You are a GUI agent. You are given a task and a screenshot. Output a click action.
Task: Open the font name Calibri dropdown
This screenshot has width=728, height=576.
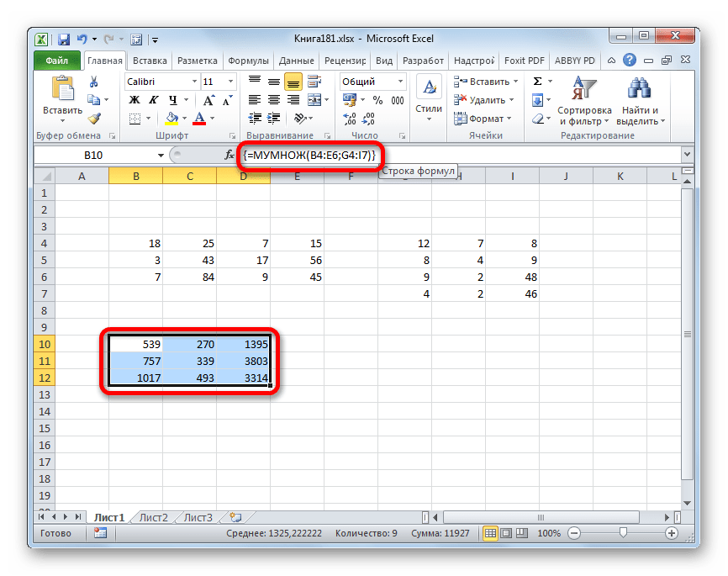tap(193, 82)
